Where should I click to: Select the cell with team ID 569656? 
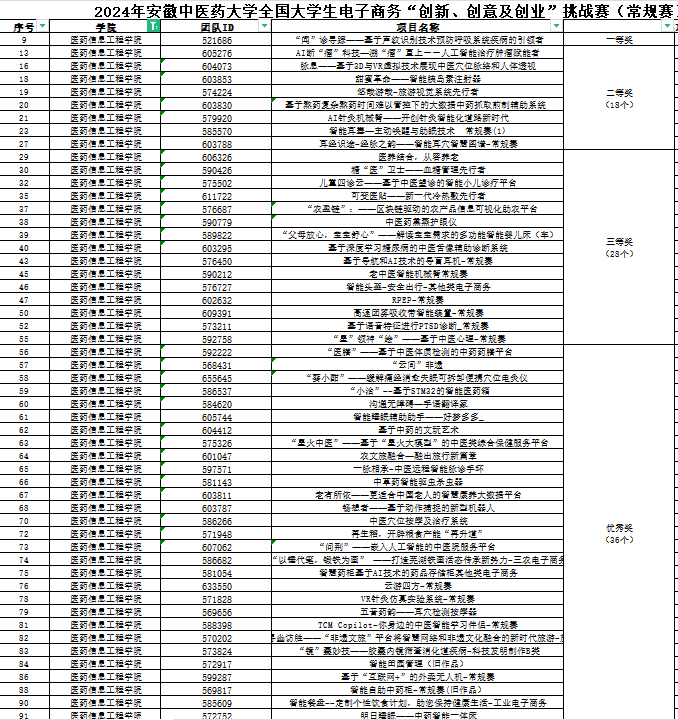(x=217, y=611)
